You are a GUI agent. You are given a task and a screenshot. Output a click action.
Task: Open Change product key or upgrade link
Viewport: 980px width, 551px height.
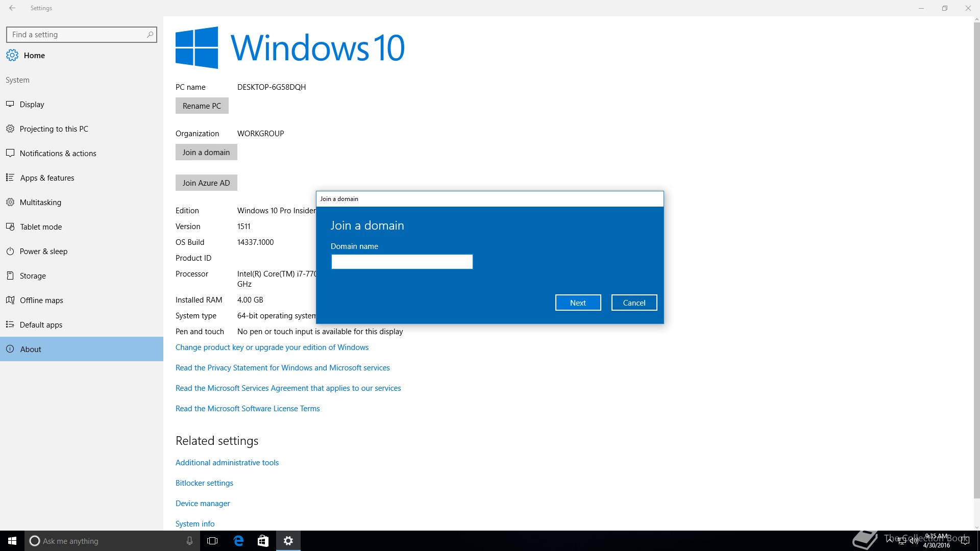[x=272, y=347]
